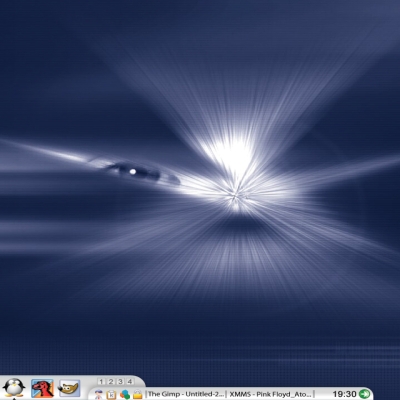
Task: Open the 19:30 clock
Action: [x=345, y=394]
